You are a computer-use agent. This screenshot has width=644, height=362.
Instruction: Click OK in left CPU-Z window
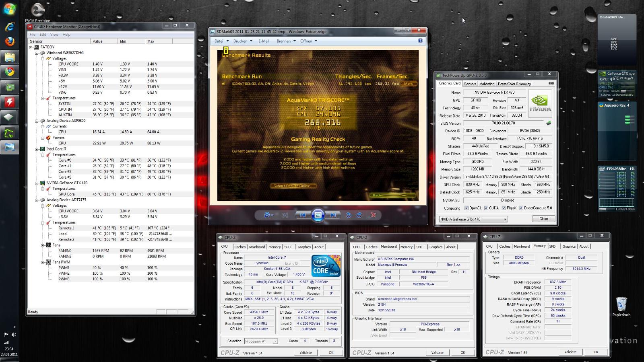331,352
